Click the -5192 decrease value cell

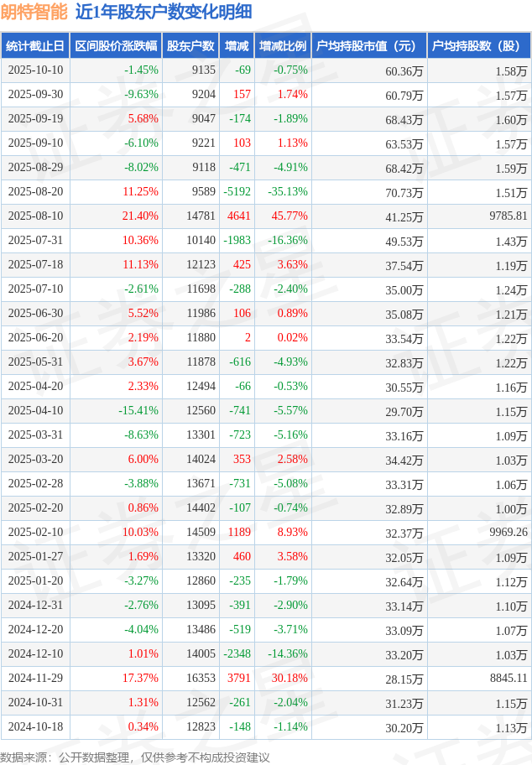238,192
